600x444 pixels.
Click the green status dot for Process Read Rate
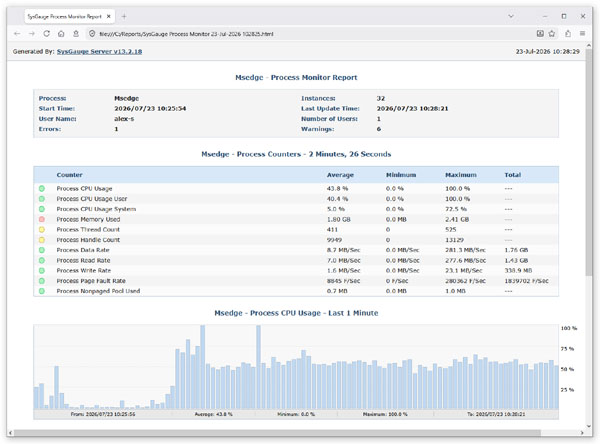coord(42,260)
